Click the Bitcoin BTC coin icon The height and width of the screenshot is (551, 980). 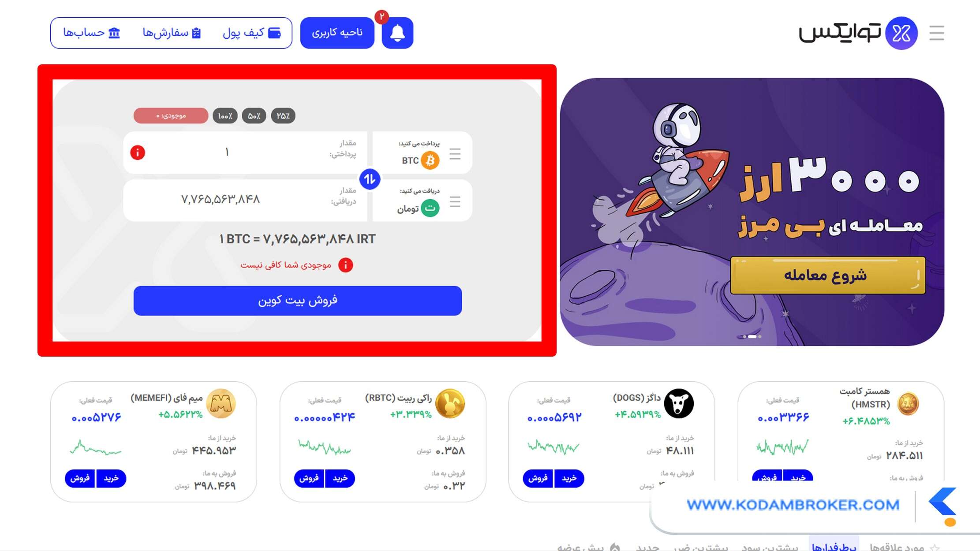coord(430,160)
